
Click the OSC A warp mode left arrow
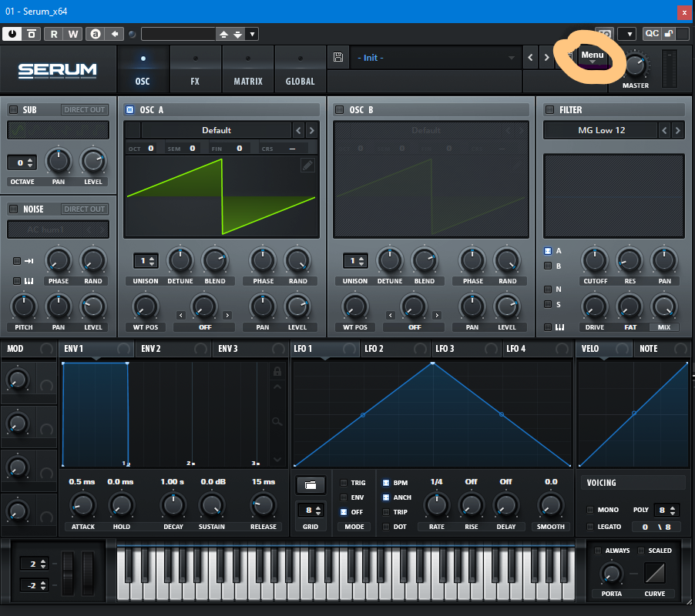click(181, 315)
